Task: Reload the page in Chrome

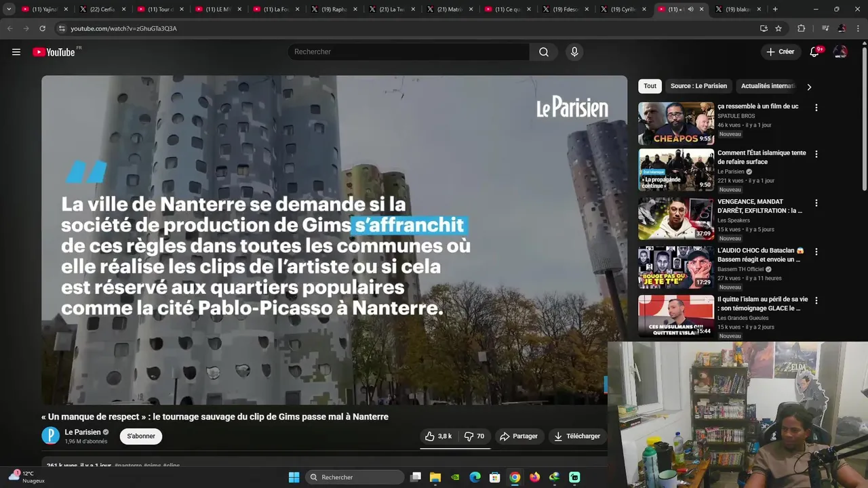Action: [42, 28]
